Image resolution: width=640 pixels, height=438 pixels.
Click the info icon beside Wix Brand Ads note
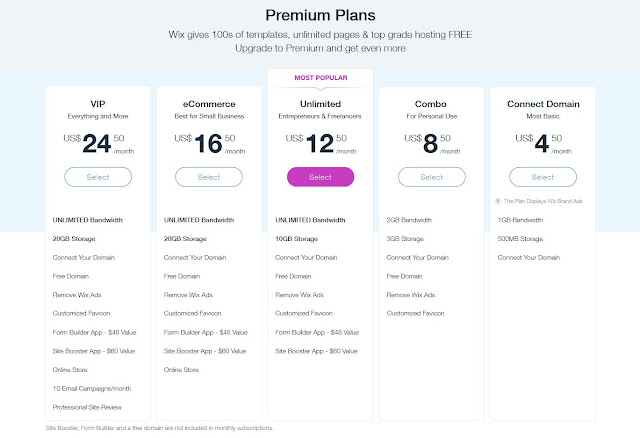(x=498, y=201)
